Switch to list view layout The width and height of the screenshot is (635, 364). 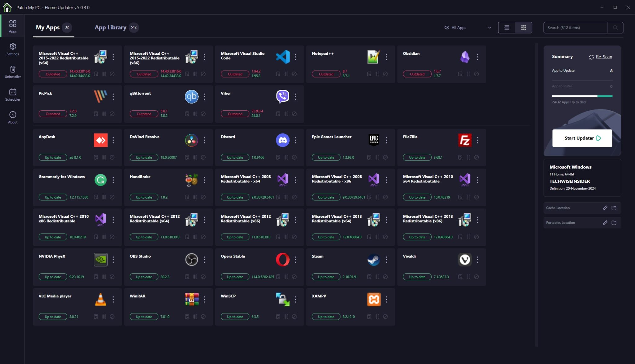tap(507, 28)
